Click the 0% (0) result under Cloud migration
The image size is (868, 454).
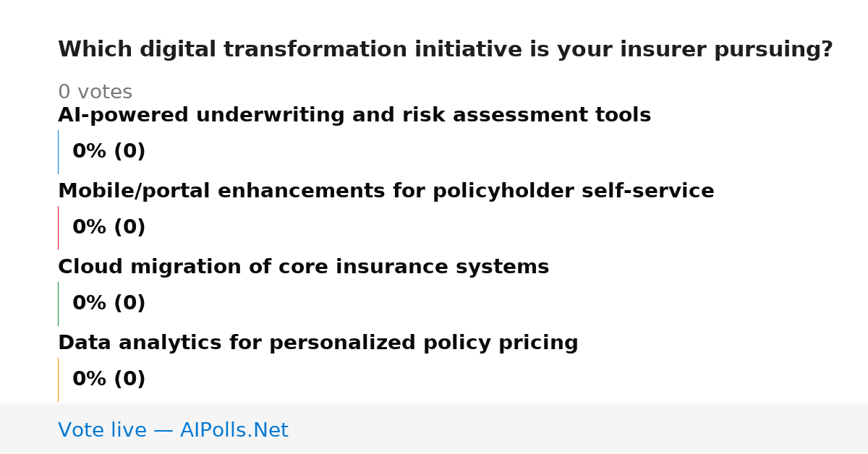[109, 304]
